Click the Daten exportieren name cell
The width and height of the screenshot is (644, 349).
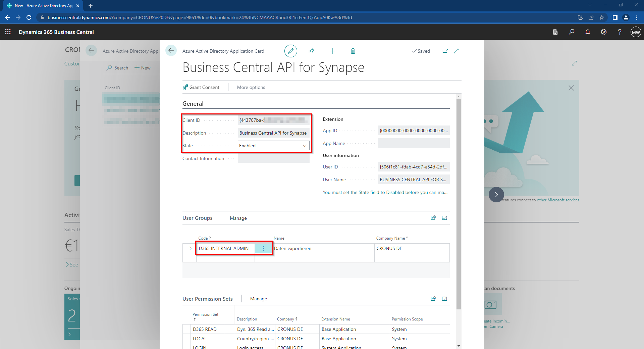tap(323, 248)
